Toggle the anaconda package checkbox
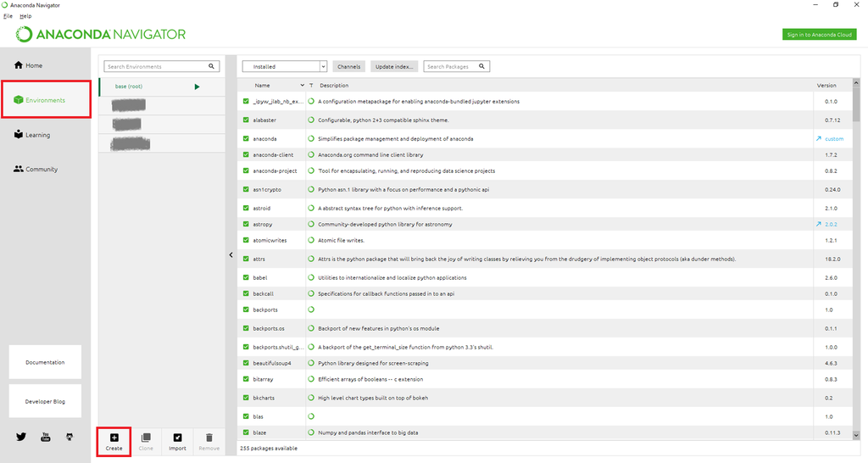Viewport: 868px width, 463px height. point(246,138)
